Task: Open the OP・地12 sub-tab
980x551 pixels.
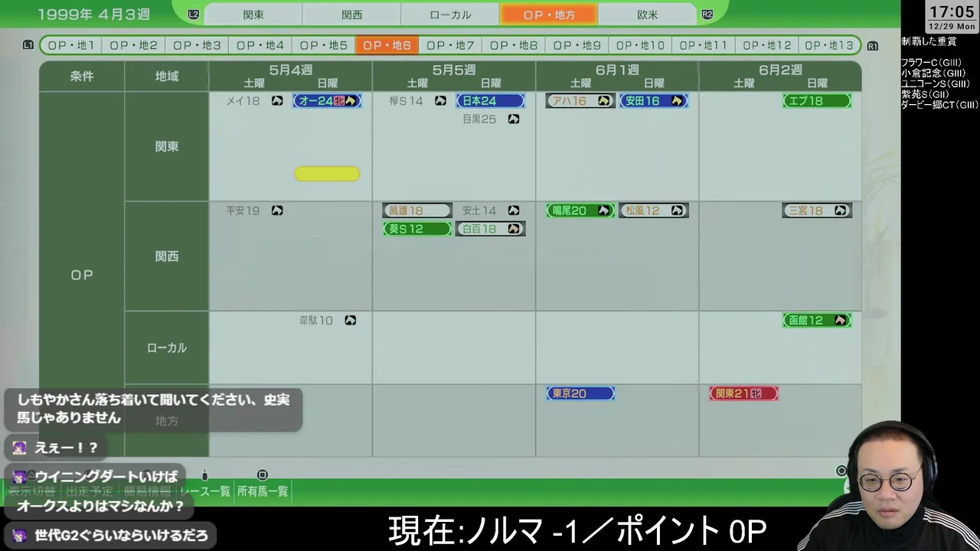Action: point(766,45)
